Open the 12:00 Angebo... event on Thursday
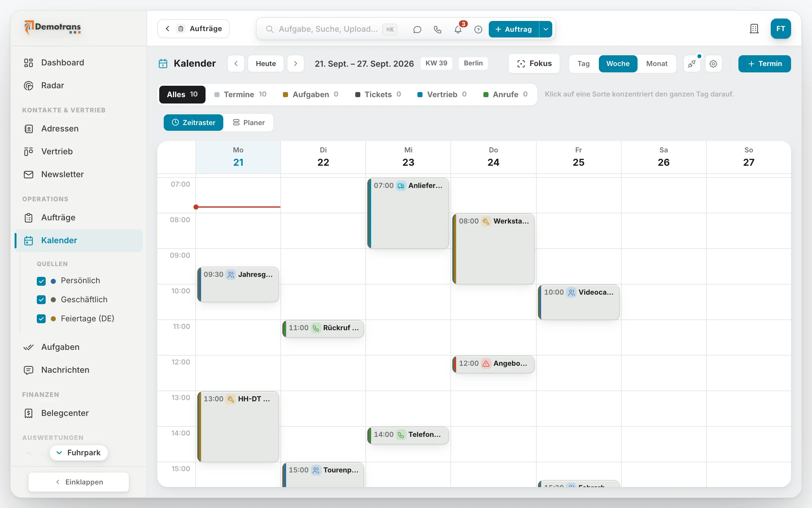Screen dimensions: 812x508 pyautogui.click(x=493, y=364)
